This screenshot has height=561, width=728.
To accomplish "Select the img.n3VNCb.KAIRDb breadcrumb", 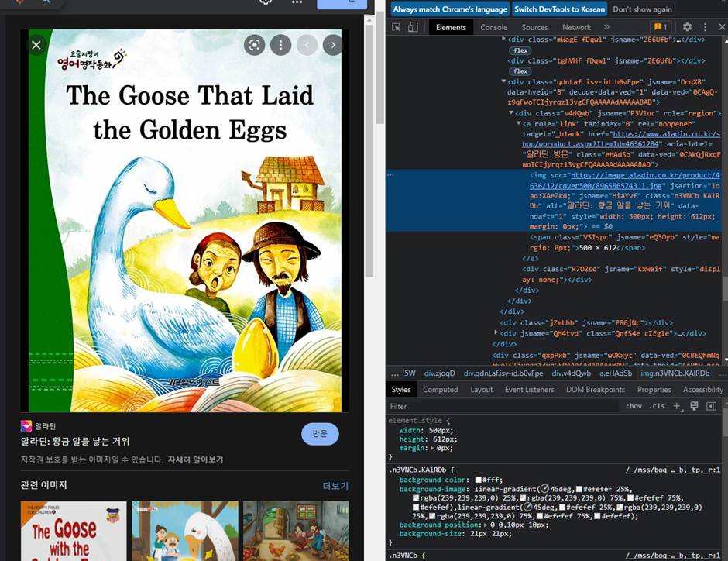I will pyautogui.click(x=675, y=373).
